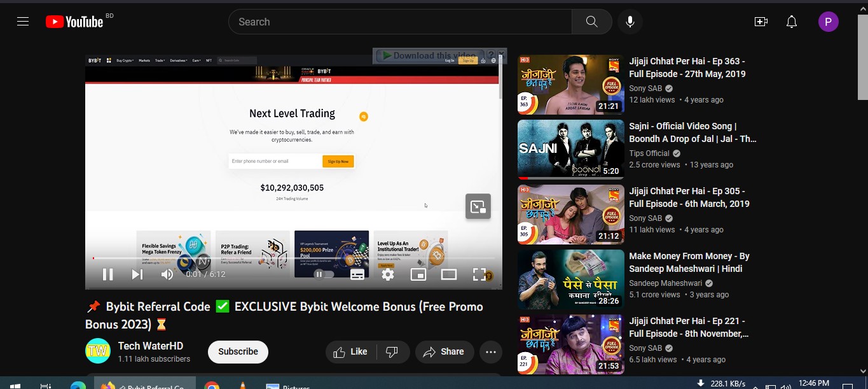868x389 pixels.
Task: Start voice search with microphone icon
Action: [630, 22]
